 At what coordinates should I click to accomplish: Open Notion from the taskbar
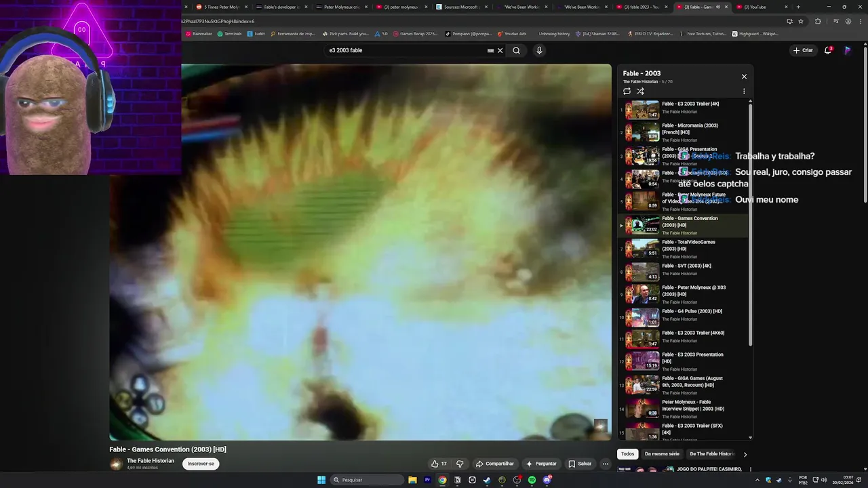tap(457, 480)
